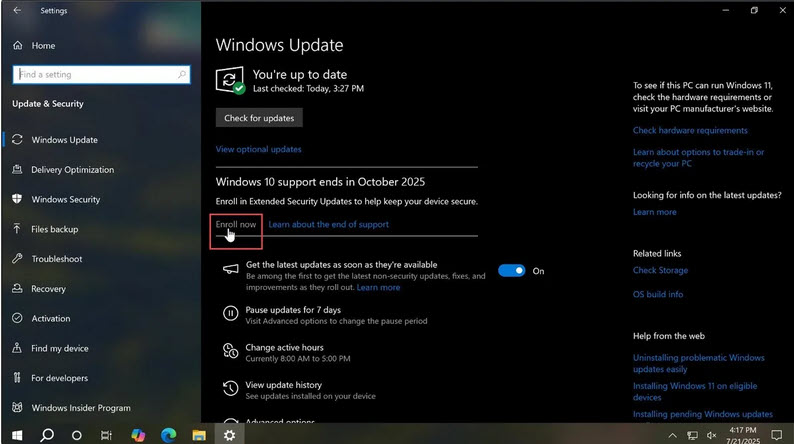The image size is (794, 444).
Task: Click the For developers icon
Action: (x=17, y=377)
